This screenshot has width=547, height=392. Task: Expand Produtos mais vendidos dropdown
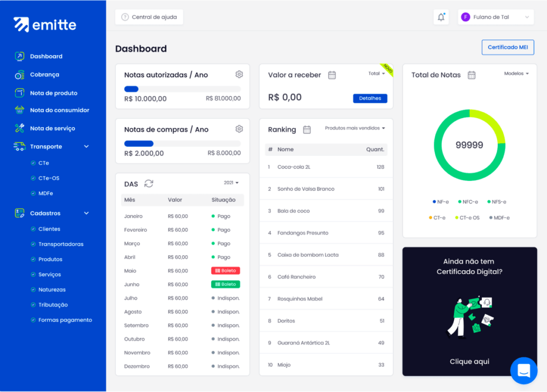(355, 128)
